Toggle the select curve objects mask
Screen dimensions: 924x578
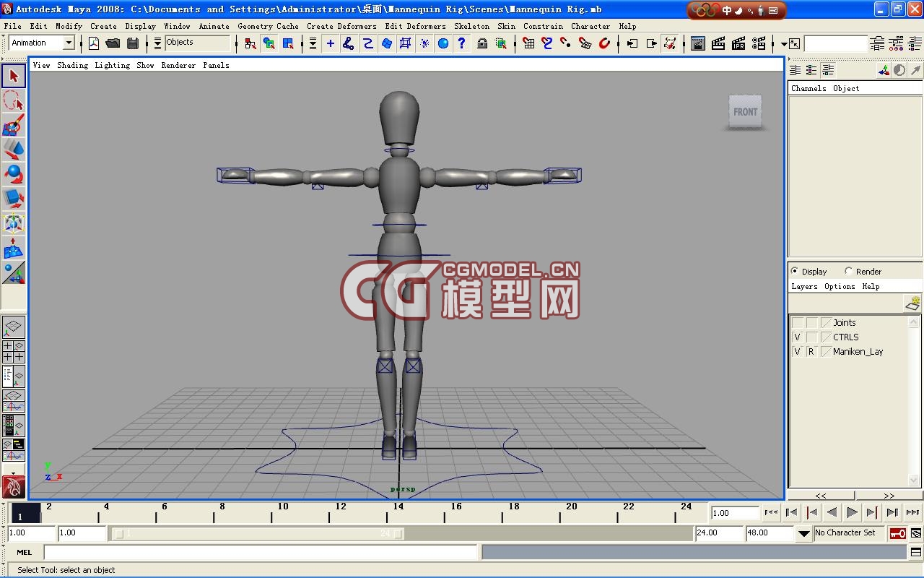point(367,43)
